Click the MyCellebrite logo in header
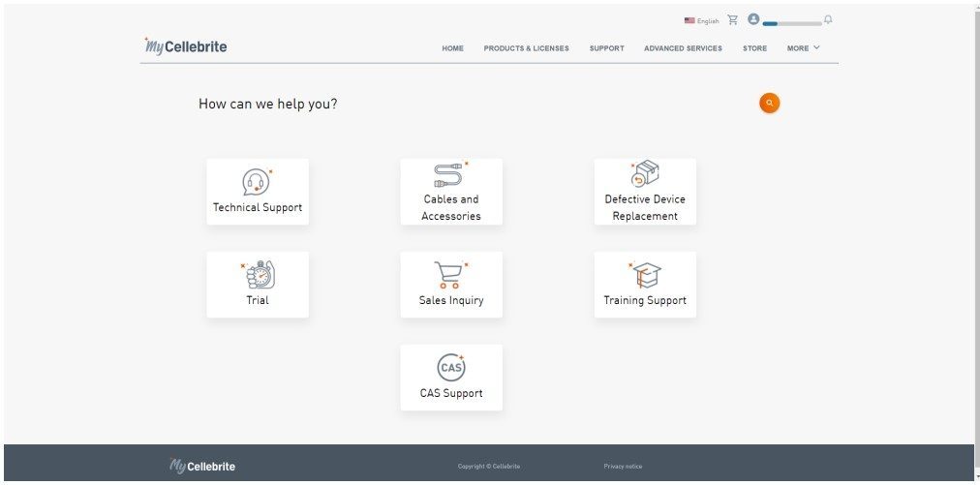Viewport: 980px width, 485px height. pos(186,46)
